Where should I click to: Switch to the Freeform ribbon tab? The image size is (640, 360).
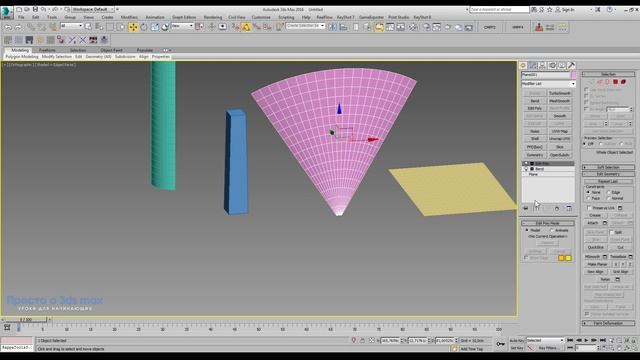[x=47, y=50]
